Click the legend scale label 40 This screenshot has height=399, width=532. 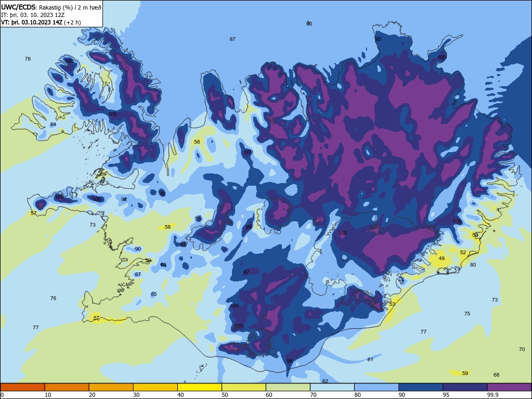point(180,395)
